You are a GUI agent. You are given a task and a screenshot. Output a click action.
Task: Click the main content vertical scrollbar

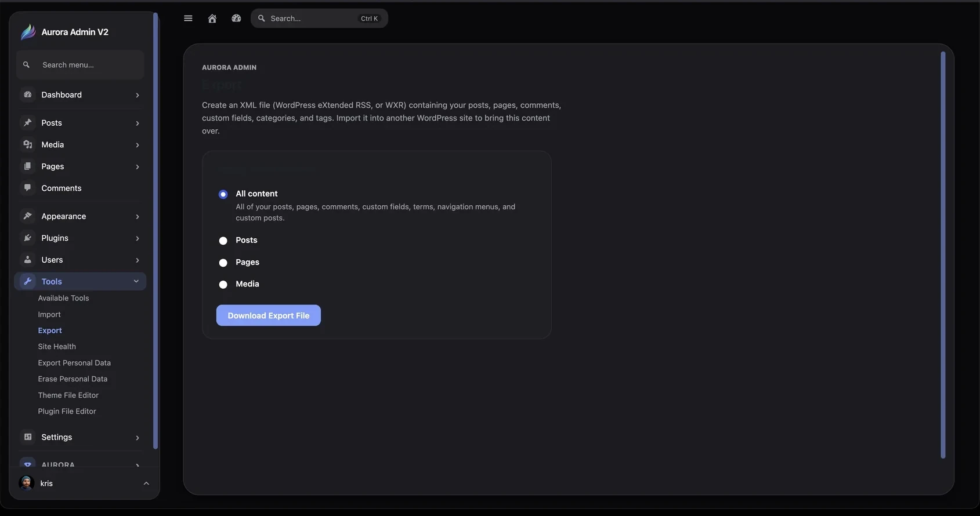(x=943, y=255)
